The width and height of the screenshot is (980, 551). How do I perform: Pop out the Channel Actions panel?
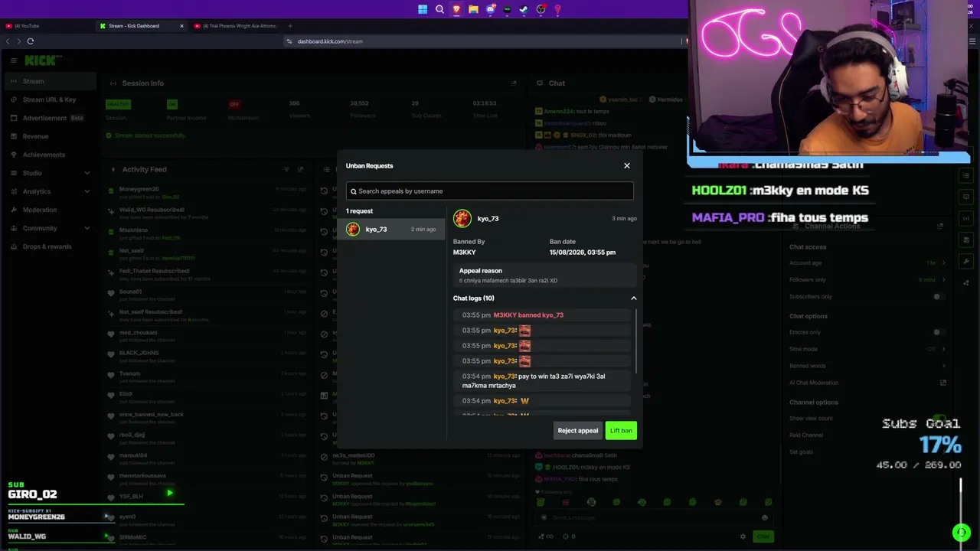point(940,227)
